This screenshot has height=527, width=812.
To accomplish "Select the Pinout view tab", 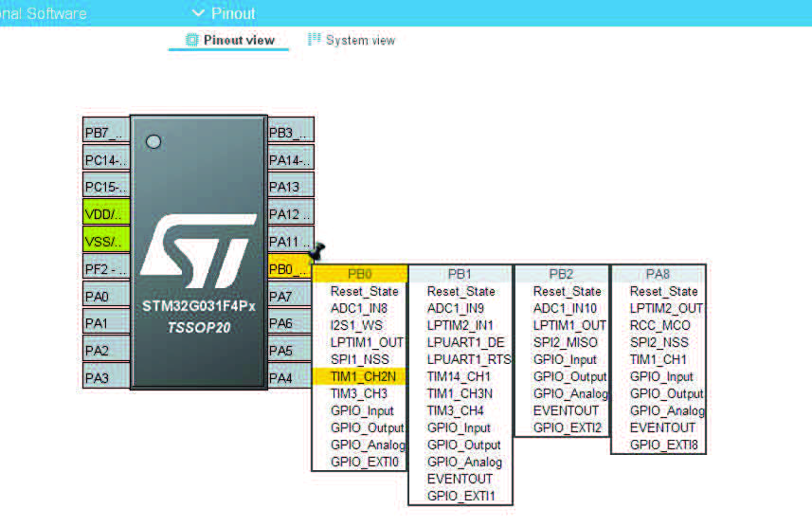I will click(230, 40).
